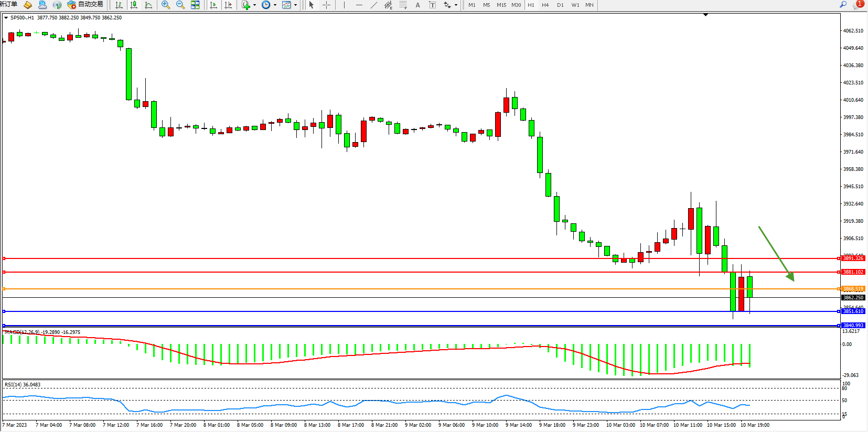The image size is (868, 432).
Task: Switch to the H4 timeframe
Action: tap(545, 5)
